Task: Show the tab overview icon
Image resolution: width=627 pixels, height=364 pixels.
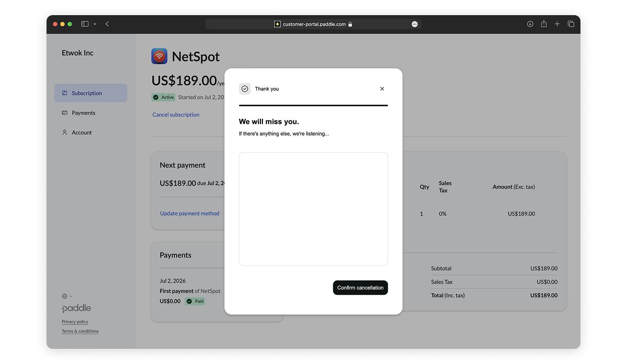Action: 571,24
